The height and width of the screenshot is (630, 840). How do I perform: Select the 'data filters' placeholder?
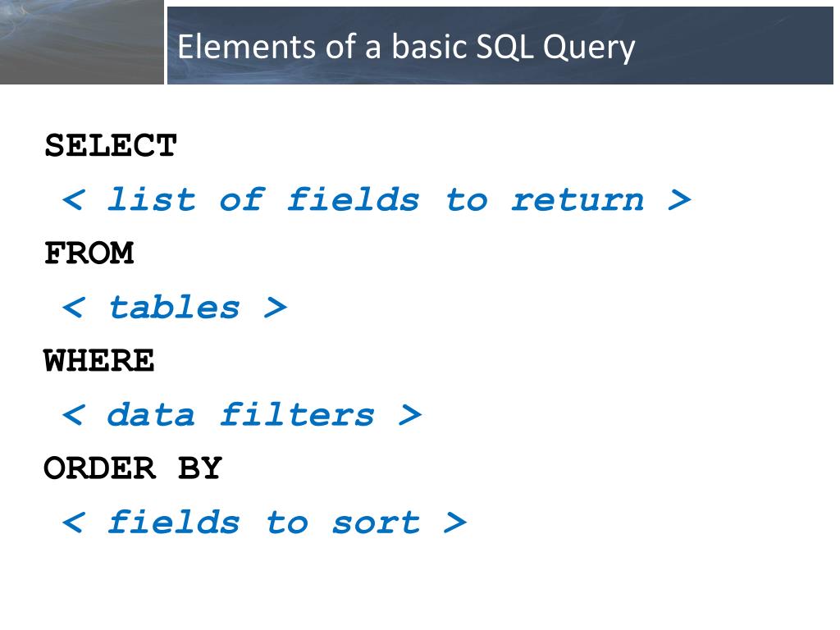(240, 415)
